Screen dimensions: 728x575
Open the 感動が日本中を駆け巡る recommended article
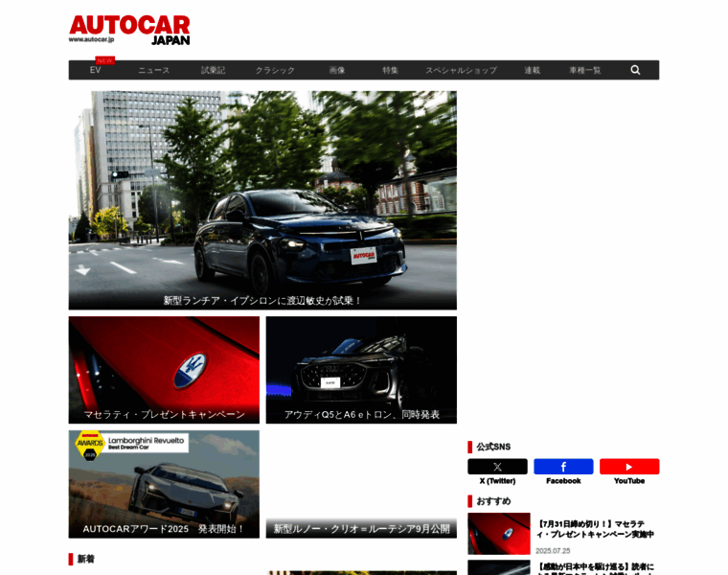[596, 569]
